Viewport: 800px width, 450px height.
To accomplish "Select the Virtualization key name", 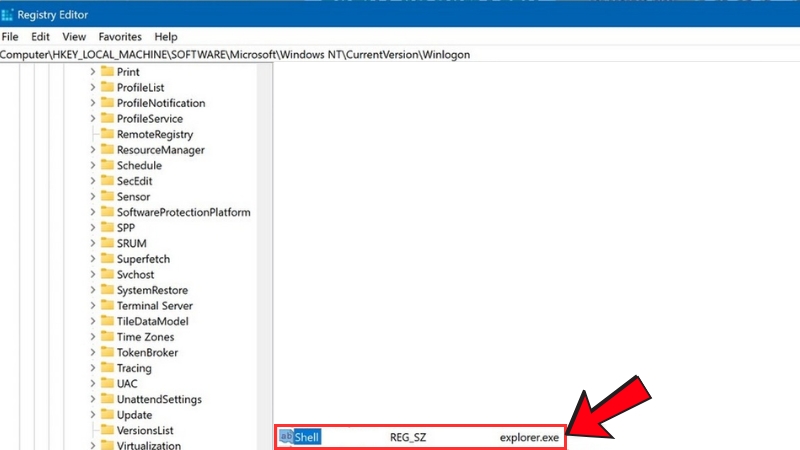I will (x=148, y=445).
